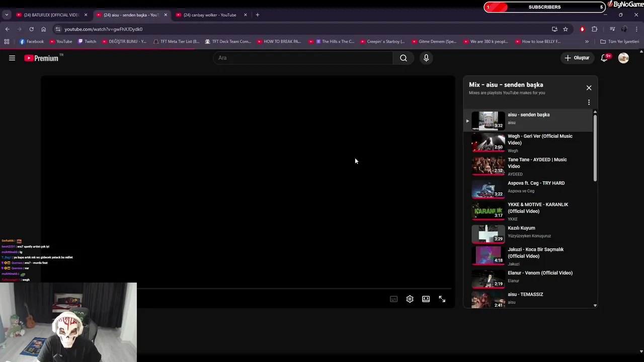The height and width of the screenshot is (362, 644).
Task: Open Twitch bookmark
Action: 87,42
